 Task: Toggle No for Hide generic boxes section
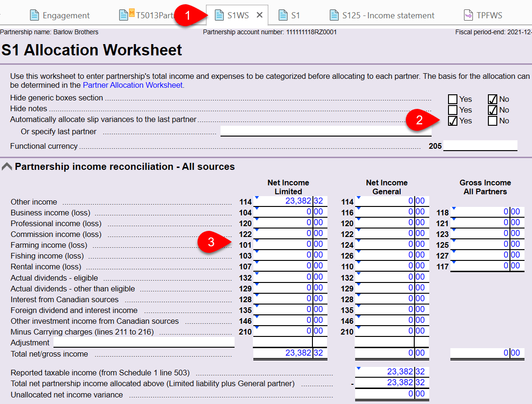pos(492,99)
